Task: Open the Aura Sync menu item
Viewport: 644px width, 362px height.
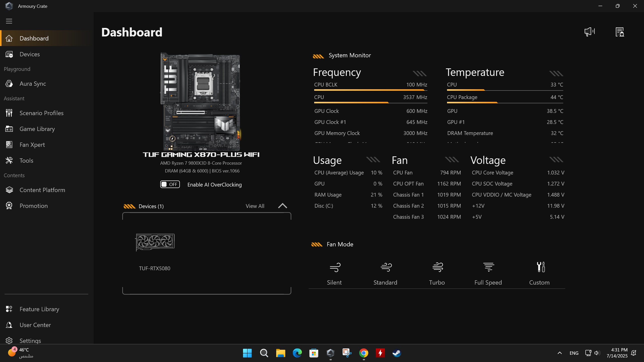Action: pos(47,84)
